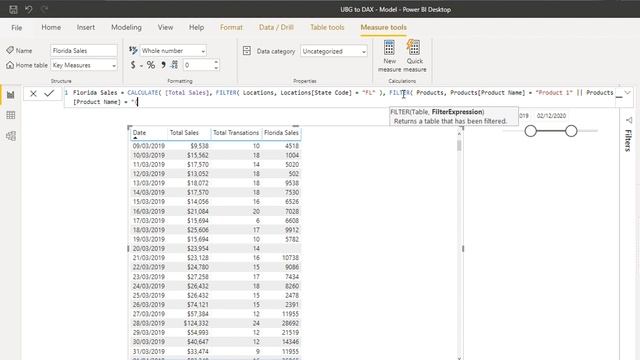Open the Whole number format dropdown

tap(203, 51)
